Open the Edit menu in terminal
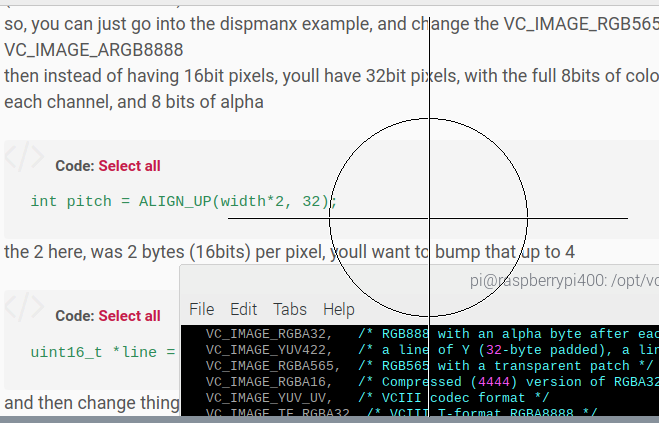The image size is (659, 423). 243,309
